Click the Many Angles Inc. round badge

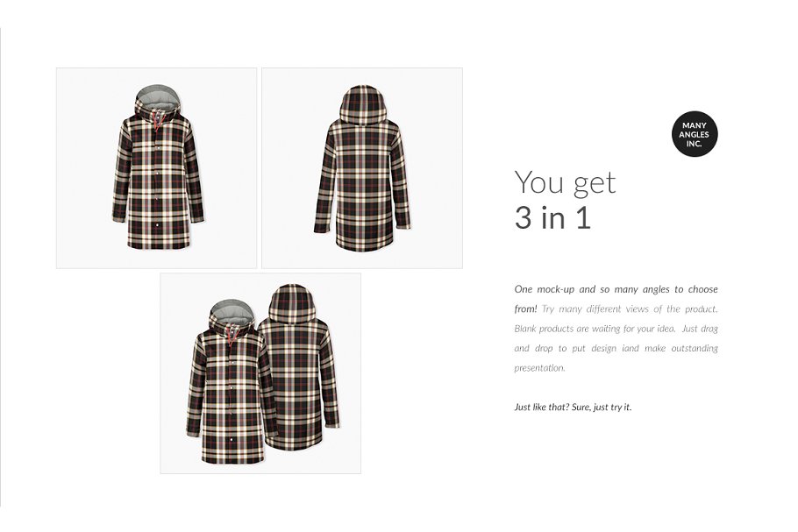pos(695,134)
